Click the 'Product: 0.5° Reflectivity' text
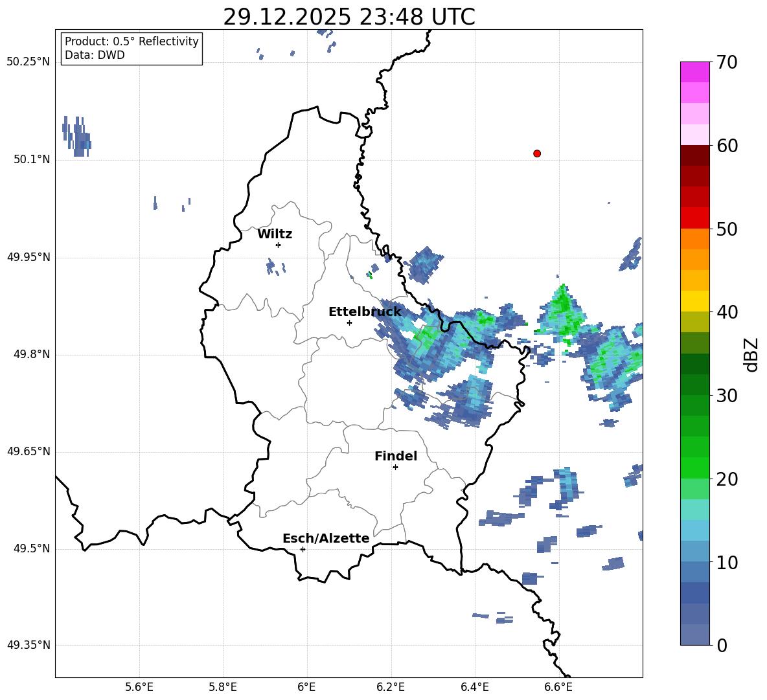This screenshot has height=700, width=767. click(132, 41)
